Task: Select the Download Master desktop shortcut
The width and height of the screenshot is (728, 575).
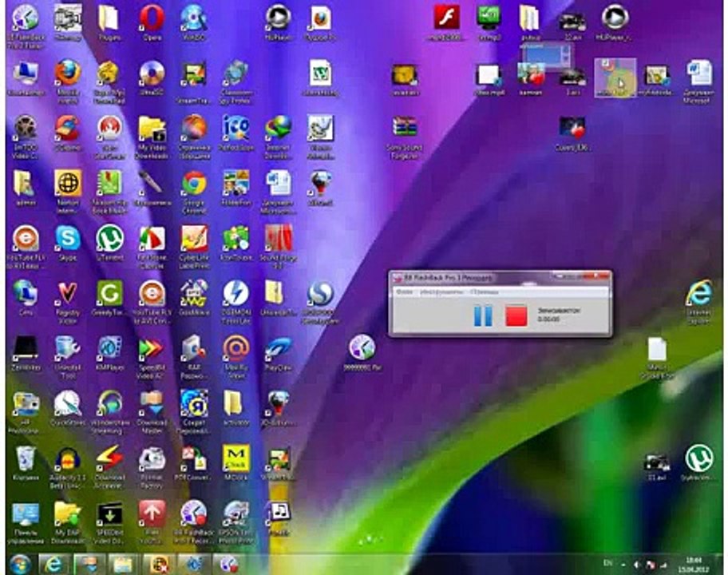Action: click(x=152, y=412)
